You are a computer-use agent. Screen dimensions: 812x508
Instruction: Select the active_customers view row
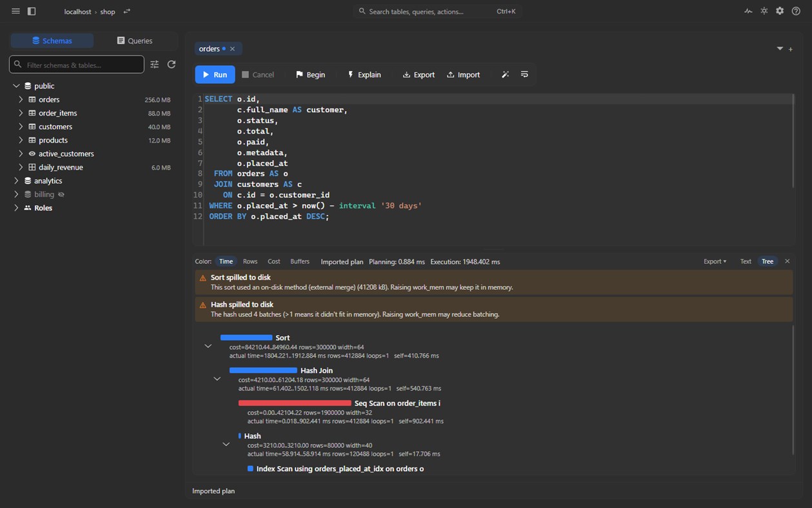coord(94,154)
